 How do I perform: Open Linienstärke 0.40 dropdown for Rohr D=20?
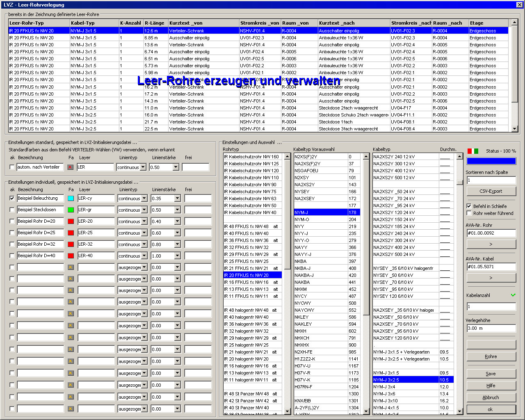click(x=177, y=221)
